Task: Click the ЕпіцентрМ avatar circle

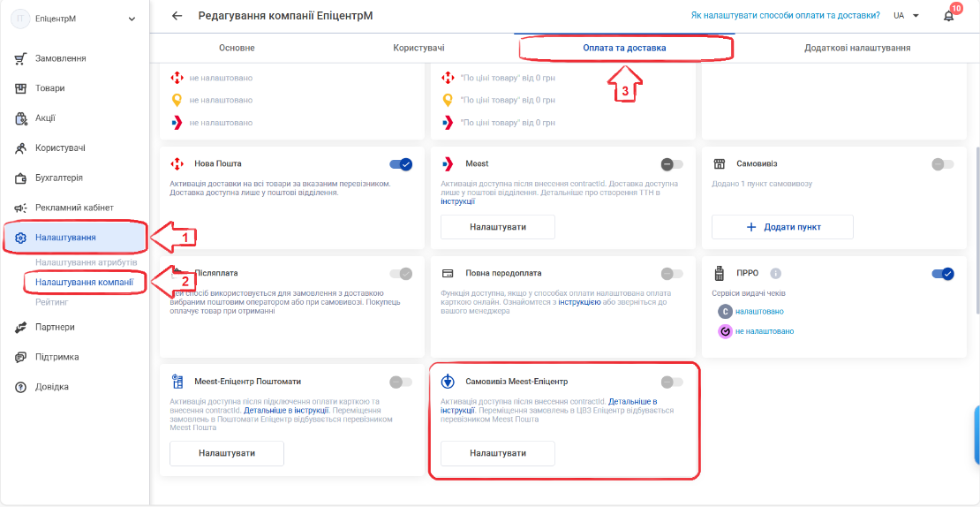Action: coord(20,19)
